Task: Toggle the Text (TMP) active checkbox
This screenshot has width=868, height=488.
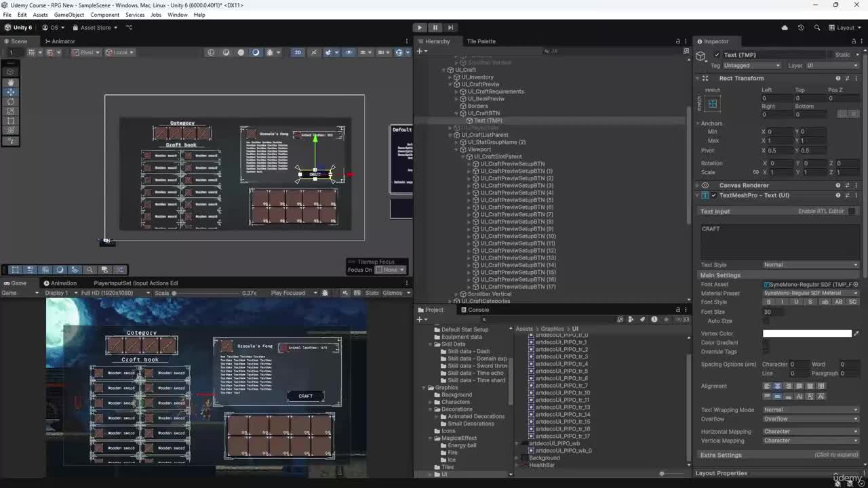Action: (x=717, y=55)
